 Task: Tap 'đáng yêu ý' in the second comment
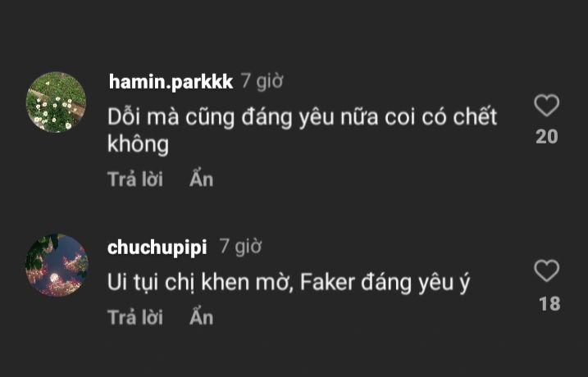pos(415,283)
